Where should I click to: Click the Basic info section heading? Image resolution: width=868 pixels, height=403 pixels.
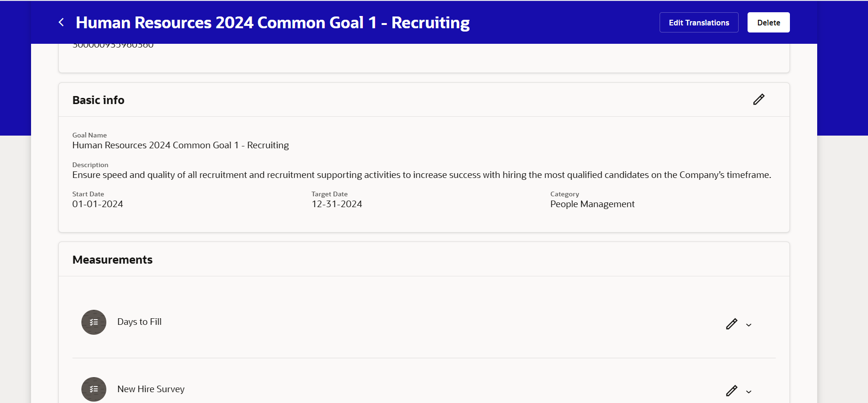[98, 100]
